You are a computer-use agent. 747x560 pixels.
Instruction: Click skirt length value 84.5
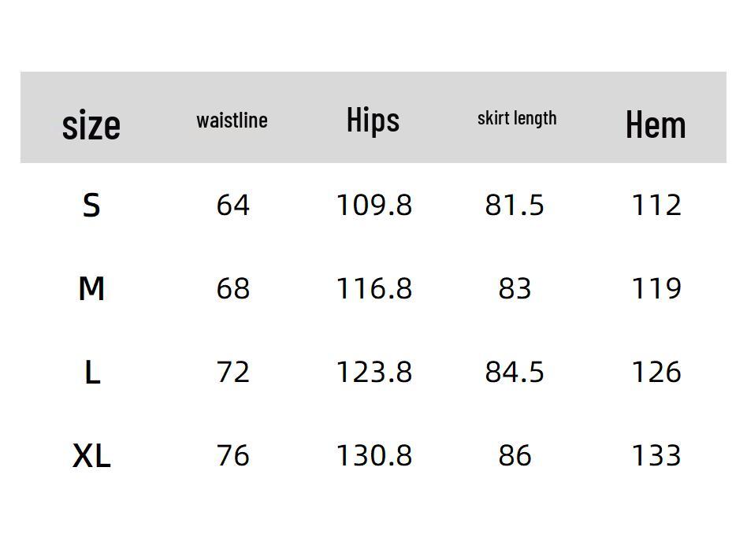515,373
